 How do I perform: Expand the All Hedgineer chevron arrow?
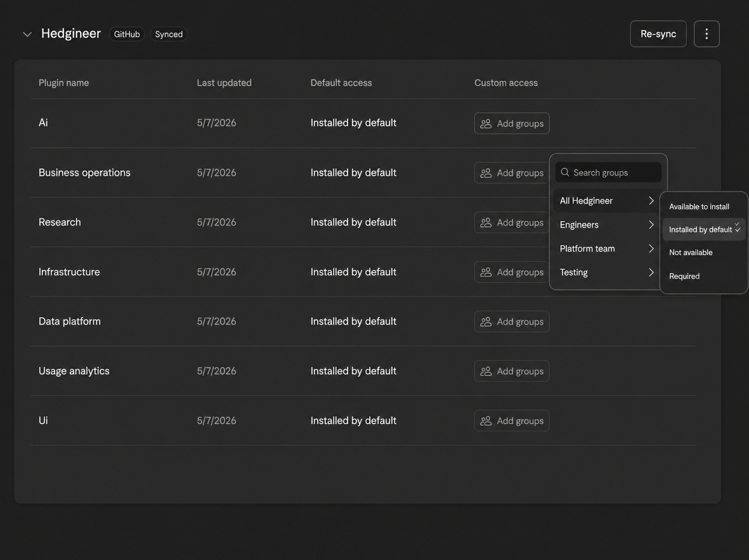(x=651, y=201)
